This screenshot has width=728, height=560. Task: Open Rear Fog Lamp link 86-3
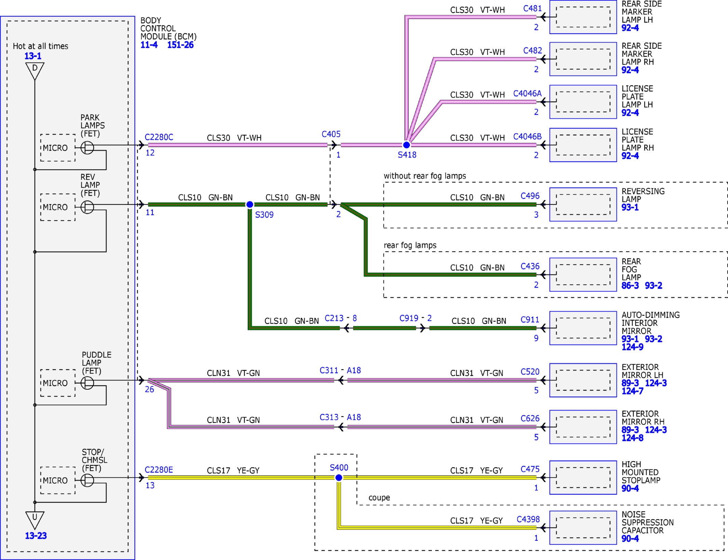(630, 286)
